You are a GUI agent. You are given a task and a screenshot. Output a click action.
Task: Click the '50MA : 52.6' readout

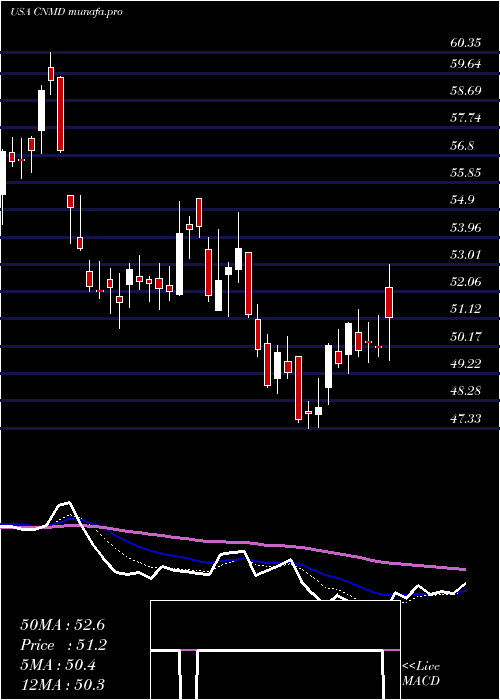pos(62,625)
